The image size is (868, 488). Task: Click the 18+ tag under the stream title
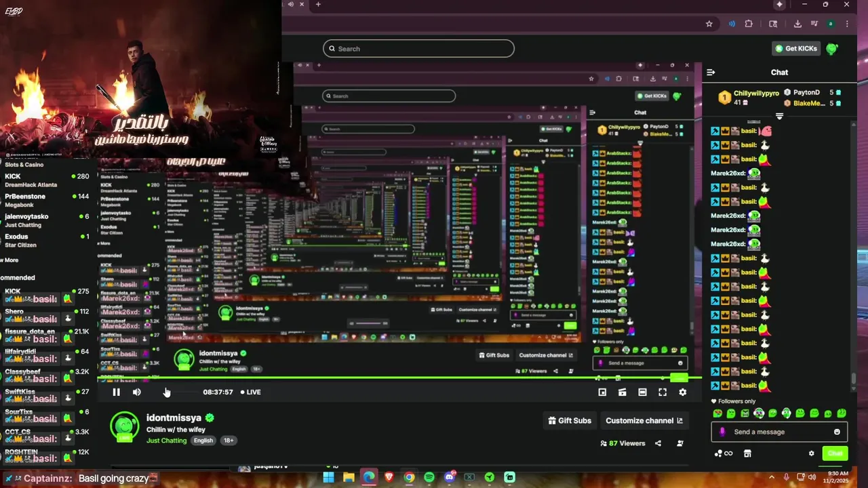(x=229, y=441)
